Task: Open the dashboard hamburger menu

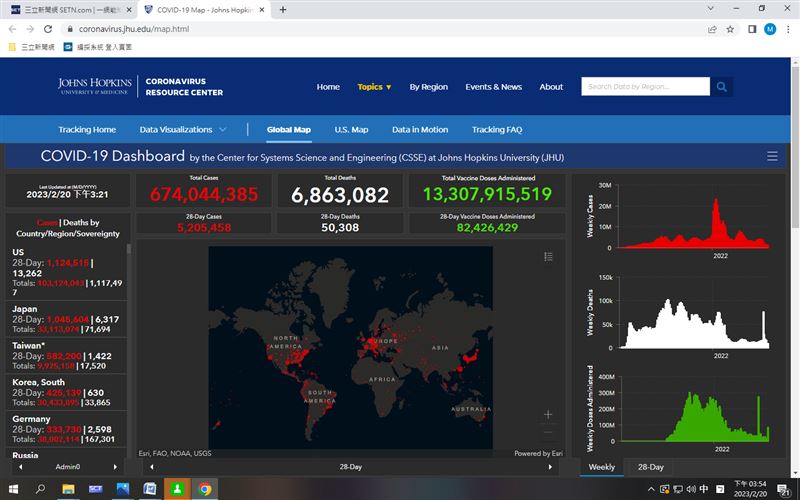Action: pyautogui.click(x=772, y=156)
